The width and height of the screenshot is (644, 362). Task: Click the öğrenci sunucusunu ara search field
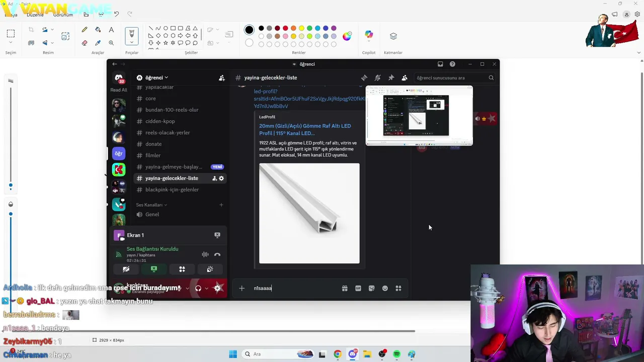click(x=455, y=78)
